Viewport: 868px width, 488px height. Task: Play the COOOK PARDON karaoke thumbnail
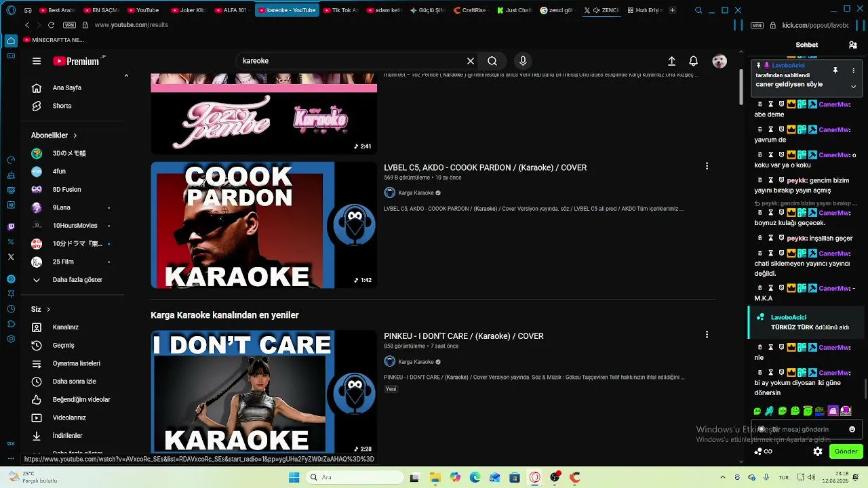264,225
